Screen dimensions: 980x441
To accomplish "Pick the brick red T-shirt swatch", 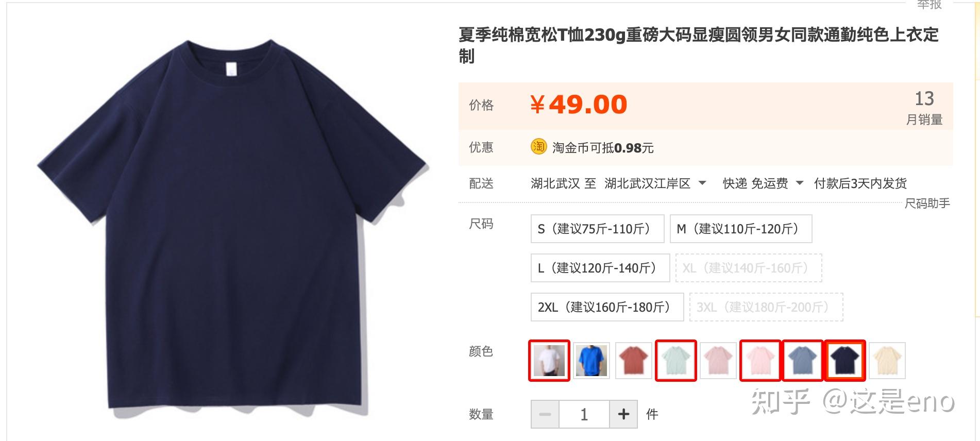I will pyautogui.click(x=634, y=361).
